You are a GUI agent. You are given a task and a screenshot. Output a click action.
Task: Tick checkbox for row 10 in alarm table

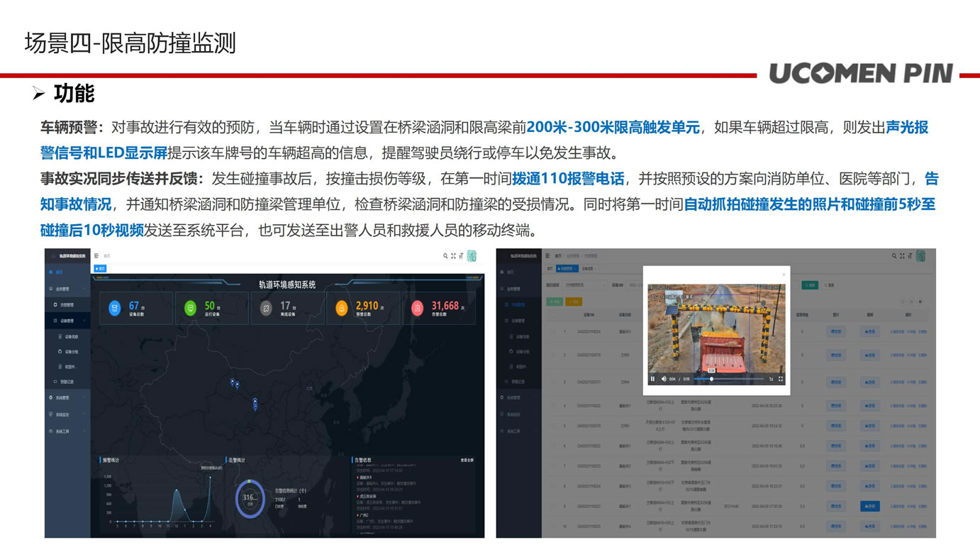point(554,526)
